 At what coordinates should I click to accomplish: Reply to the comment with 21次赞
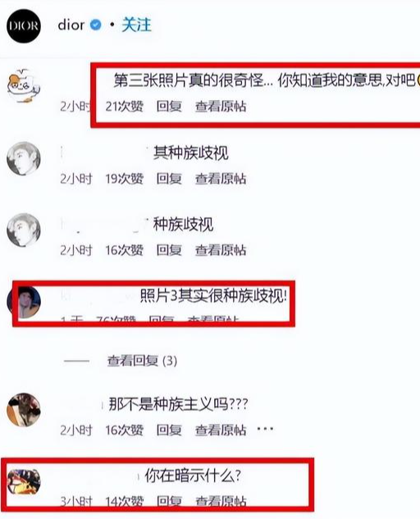[169, 107]
